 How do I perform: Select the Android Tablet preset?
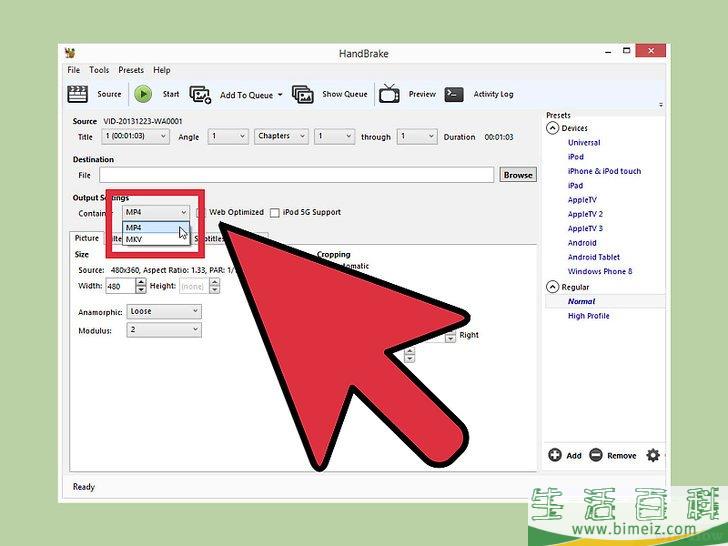coord(594,257)
